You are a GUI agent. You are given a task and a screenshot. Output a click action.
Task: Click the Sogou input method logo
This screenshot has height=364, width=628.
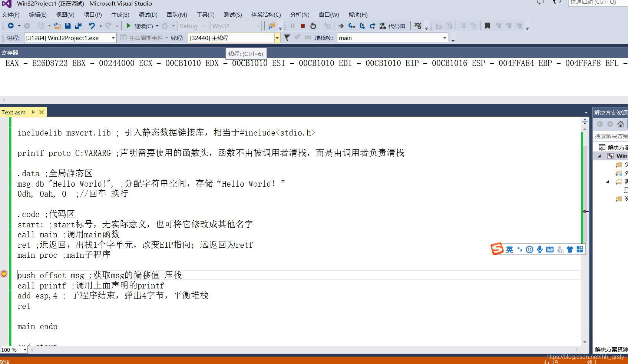[x=497, y=249]
